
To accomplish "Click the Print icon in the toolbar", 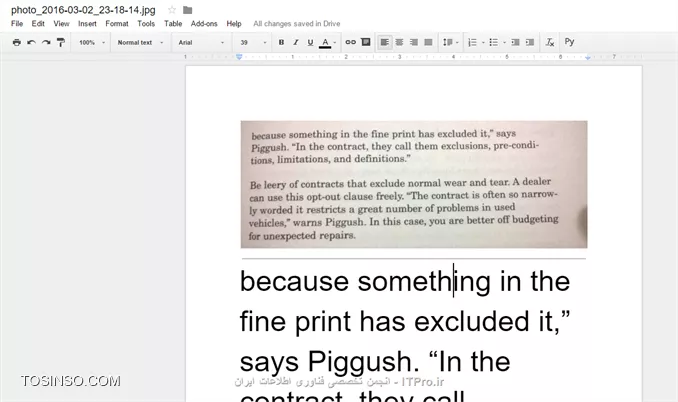I will 16,42.
